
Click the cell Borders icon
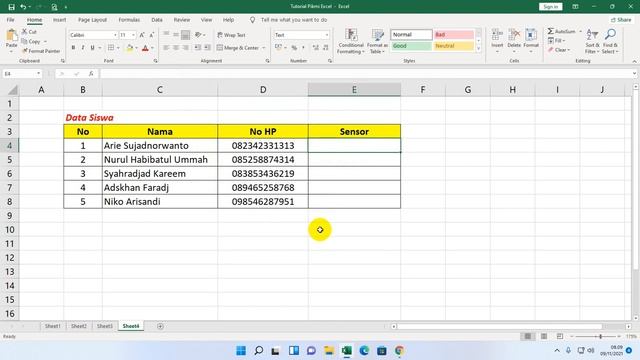click(x=111, y=48)
